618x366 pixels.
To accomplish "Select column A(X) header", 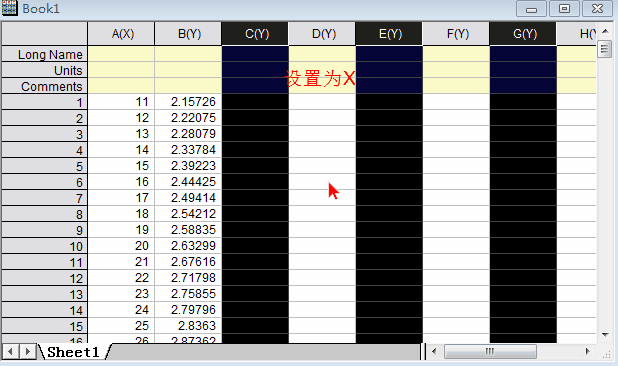I will click(x=121, y=34).
